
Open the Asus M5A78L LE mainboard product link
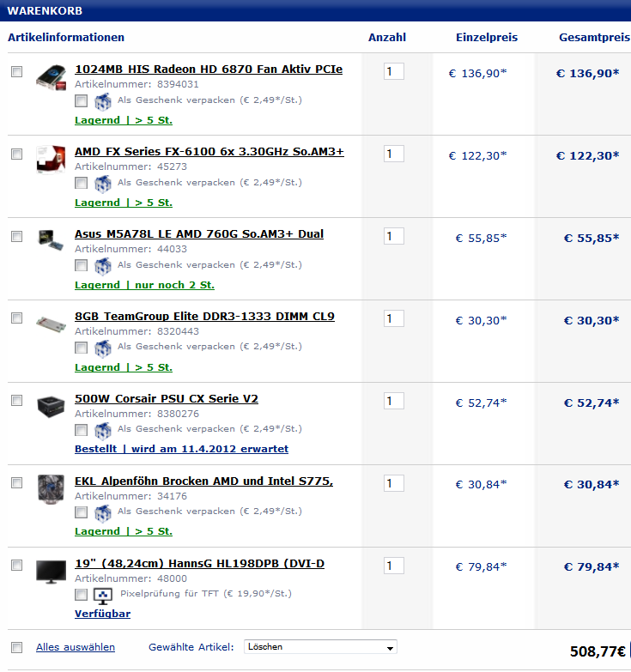pyautogui.click(x=198, y=233)
